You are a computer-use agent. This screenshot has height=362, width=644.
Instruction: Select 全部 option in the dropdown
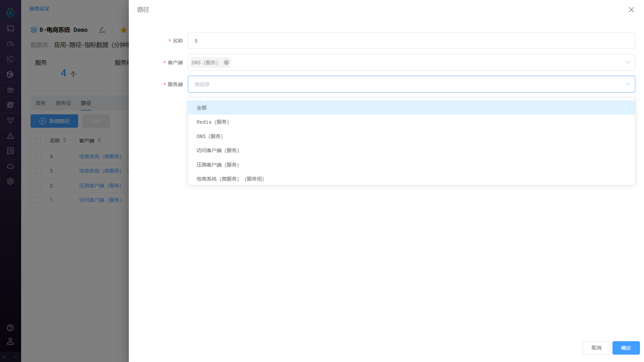click(x=202, y=108)
